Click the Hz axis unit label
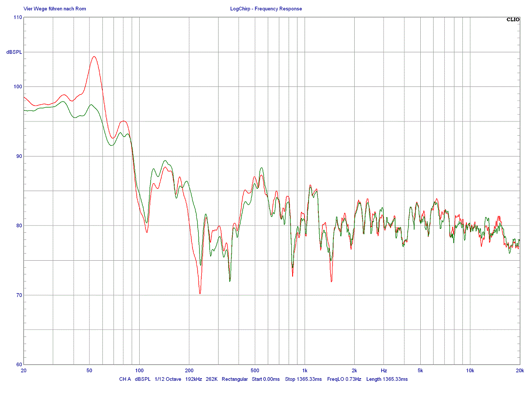 coord(384,370)
